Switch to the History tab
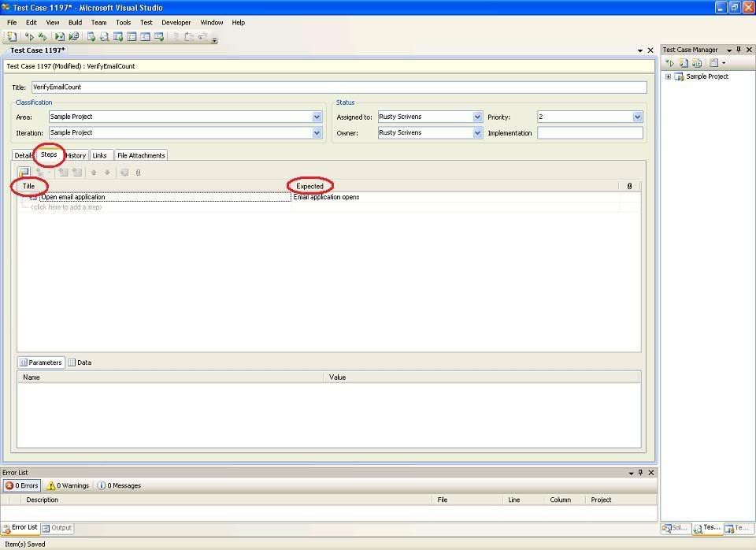The image size is (756, 550). coord(76,155)
